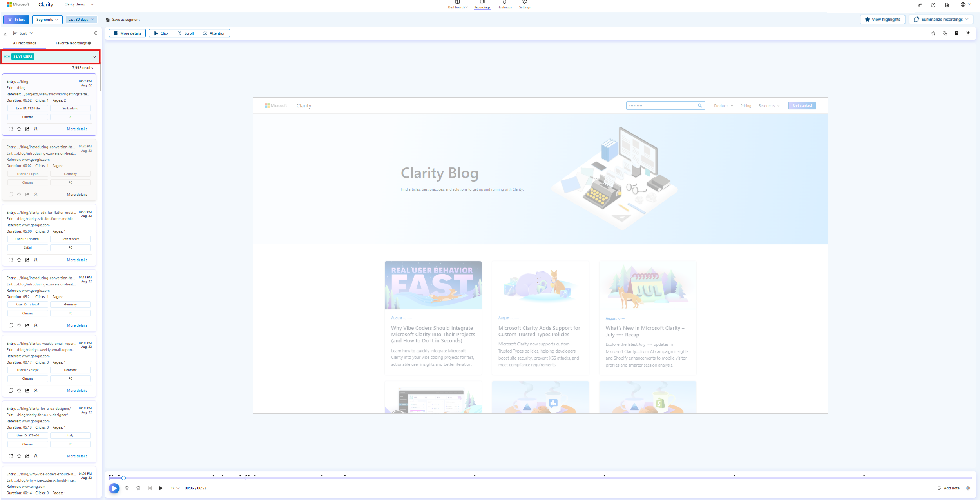Click the last event marker on the timeline
The width and height of the screenshot is (980, 500).
coord(864,475)
